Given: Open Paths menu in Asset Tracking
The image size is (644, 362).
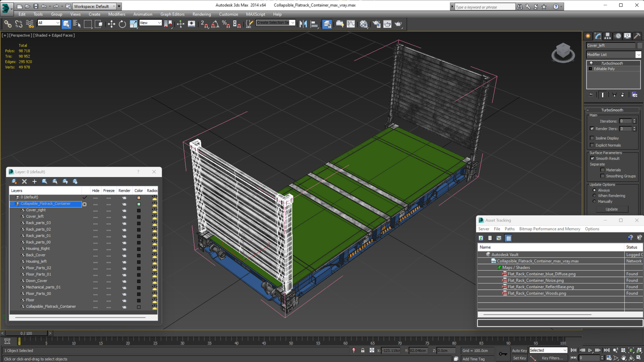Looking at the screenshot, I should [x=509, y=229].
